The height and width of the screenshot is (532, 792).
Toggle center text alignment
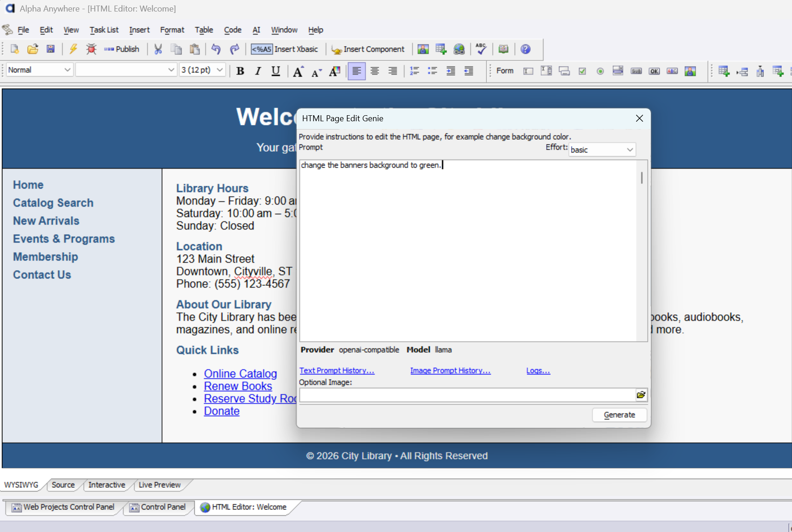coord(375,71)
